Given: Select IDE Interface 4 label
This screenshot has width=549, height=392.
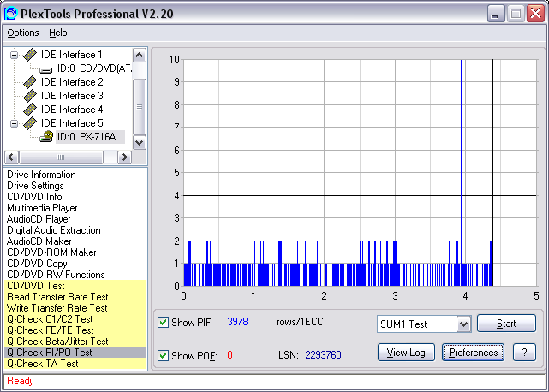Looking at the screenshot, I should (x=72, y=110).
